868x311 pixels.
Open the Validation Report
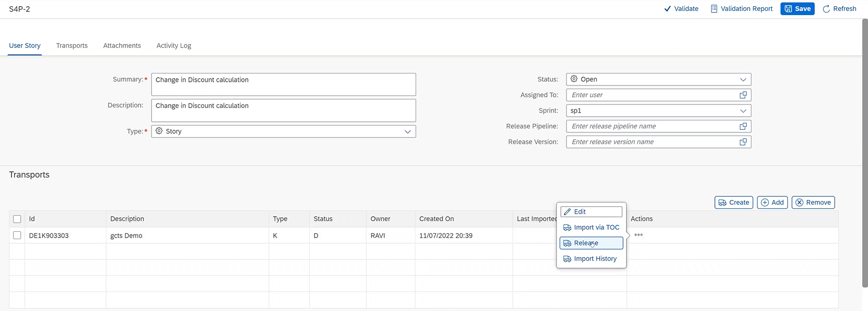click(741, 9)
